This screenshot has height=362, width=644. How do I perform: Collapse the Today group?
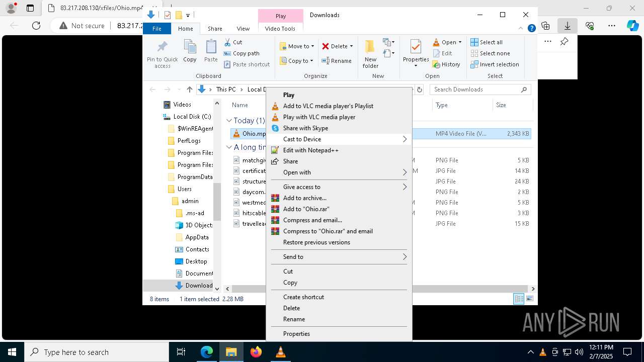(229, 121)
